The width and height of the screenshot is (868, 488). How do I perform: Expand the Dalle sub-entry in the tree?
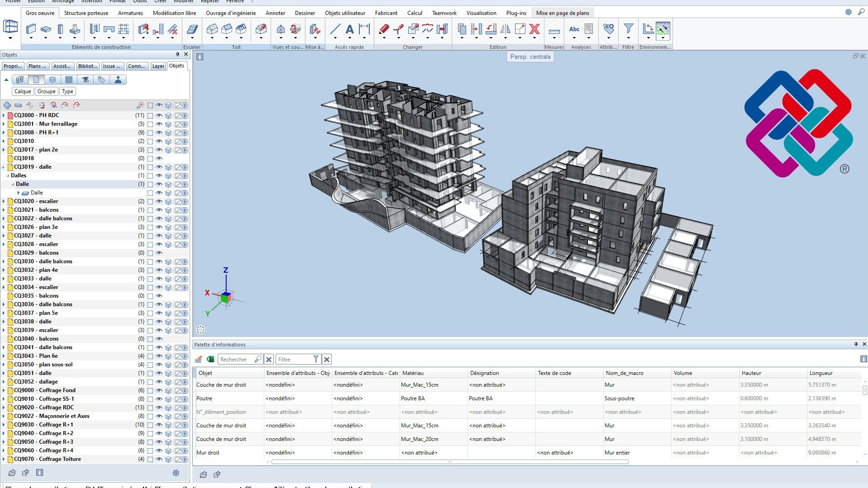click(19, 193)
